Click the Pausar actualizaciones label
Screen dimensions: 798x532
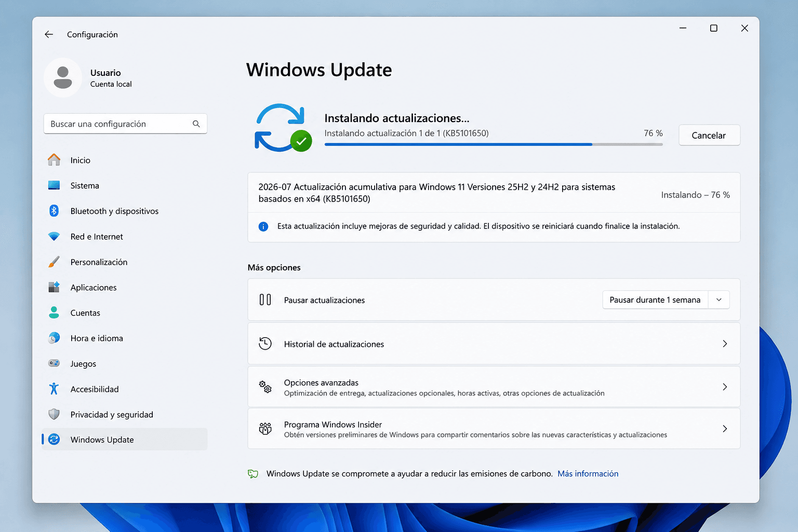(325, 300)
